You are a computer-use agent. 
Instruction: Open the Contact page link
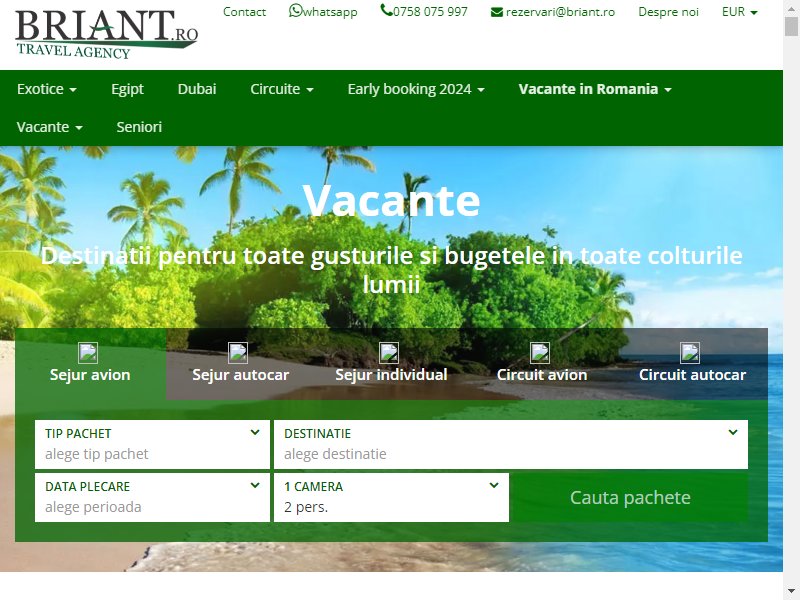(244, 12)
